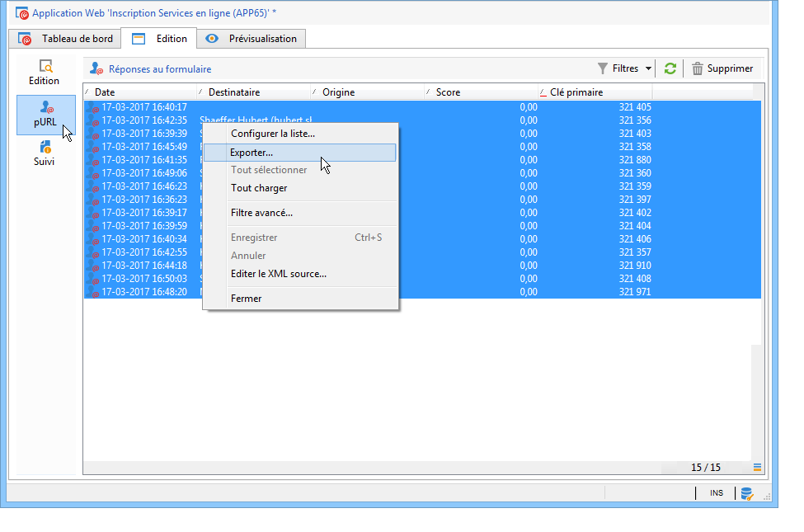Switch to Edition tab
The image size is (804, 532).
click(159, 39)
